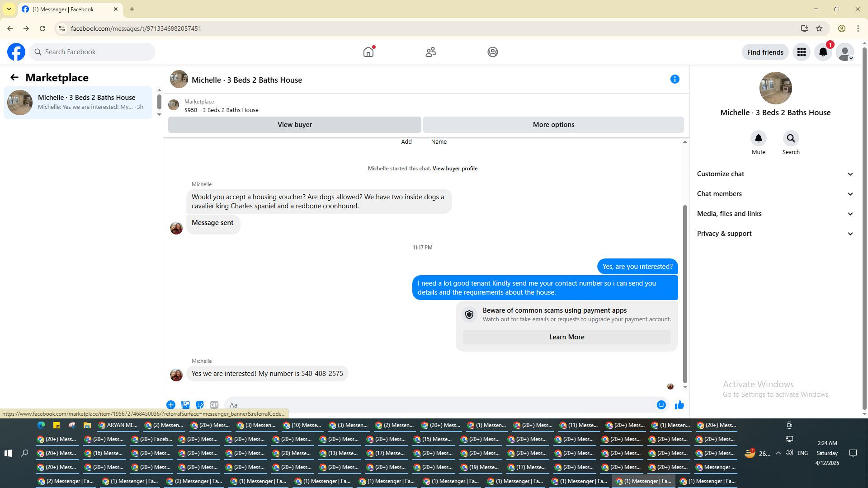This screenshot has height=488, width=868.
Task: Click Michelle's avatar beside phone number message
Action: click(176, 375)
